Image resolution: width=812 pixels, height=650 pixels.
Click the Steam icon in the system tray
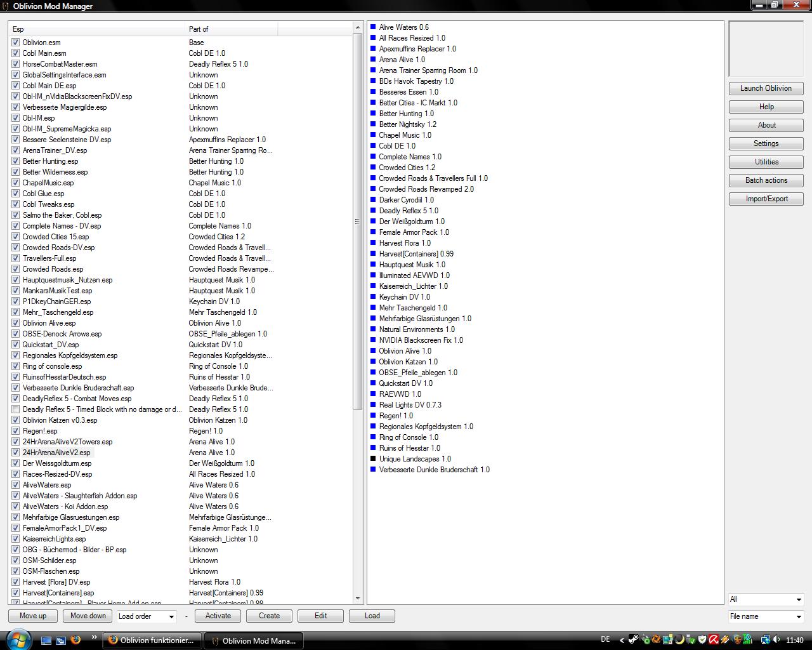point(633,640)
